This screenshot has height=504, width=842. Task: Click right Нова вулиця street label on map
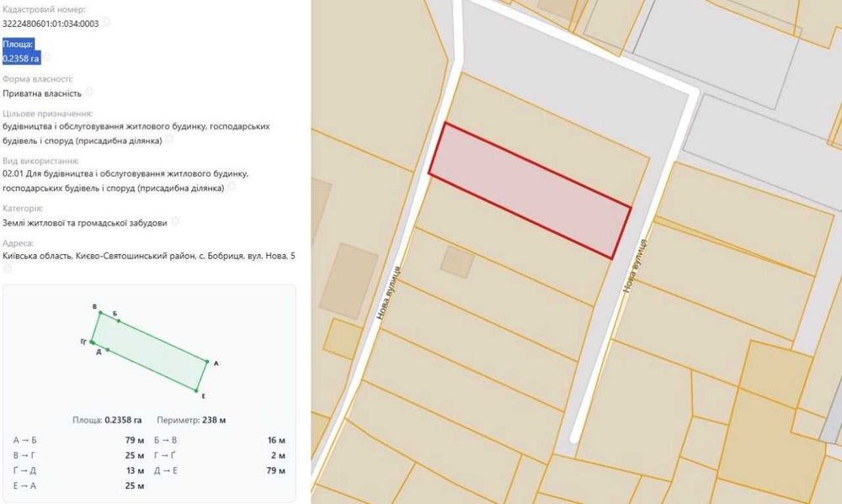click(x=635, y=266)
